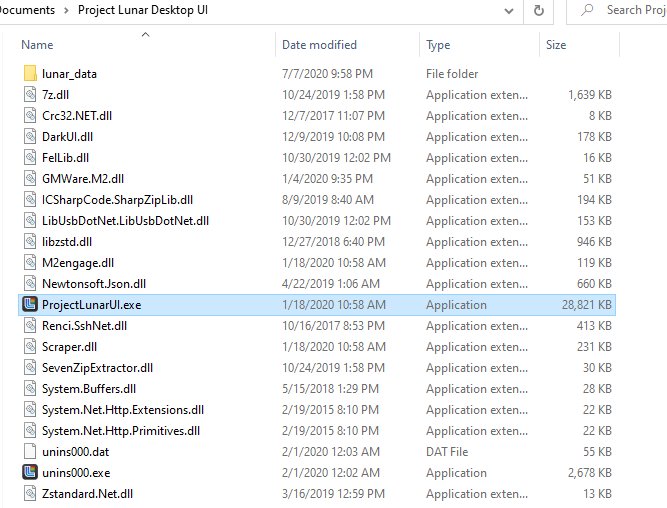Expand the breadcrumb chevron after Documents
The width and height of the screenshot is (667, 508).
click(66, 10)
